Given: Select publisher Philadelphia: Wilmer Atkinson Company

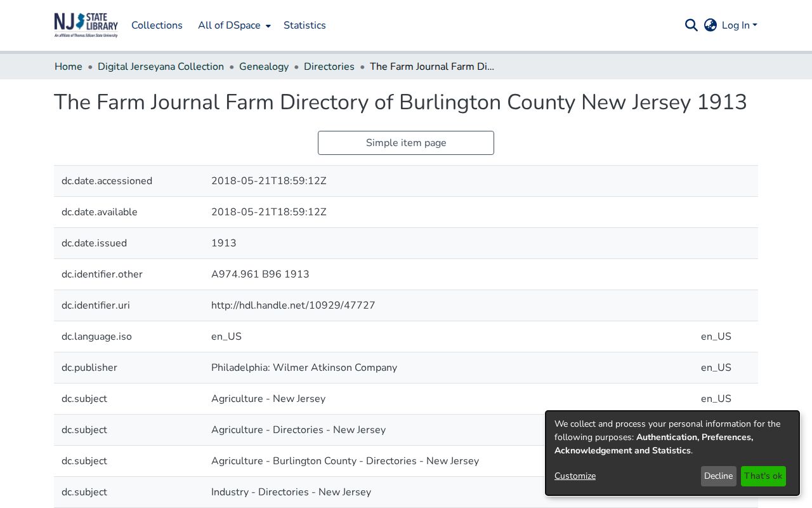Looking at the screenshot, I should point(304,368).
